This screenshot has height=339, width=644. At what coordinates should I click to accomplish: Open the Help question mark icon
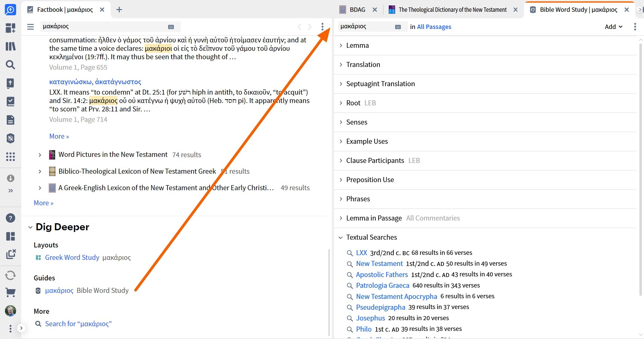click(x=10, y=218)
